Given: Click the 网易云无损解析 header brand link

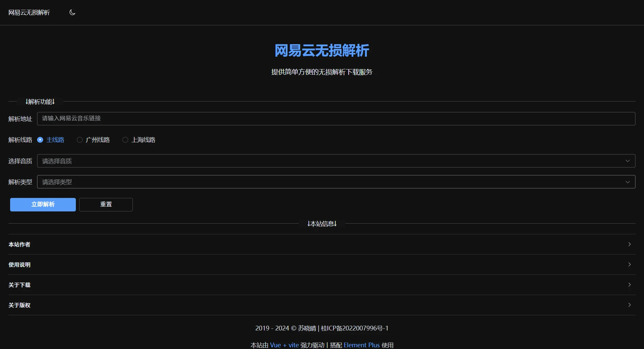Looking at the screenshot, I should coord(29,12).
